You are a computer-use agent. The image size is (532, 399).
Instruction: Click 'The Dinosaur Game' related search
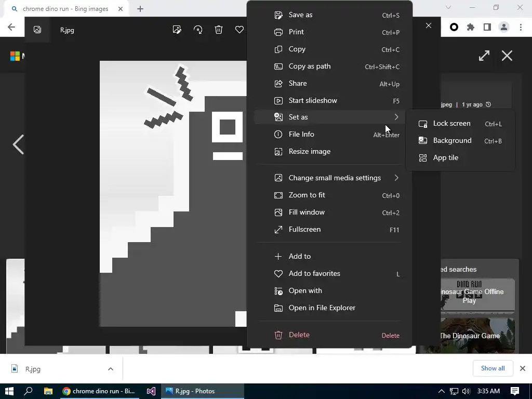(470, 336)
